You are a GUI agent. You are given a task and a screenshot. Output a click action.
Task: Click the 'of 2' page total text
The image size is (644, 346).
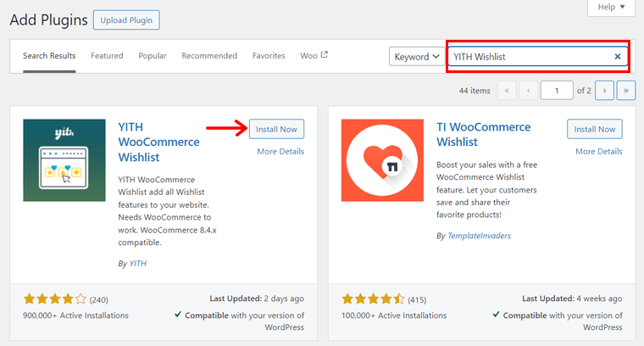pos(584,91)
